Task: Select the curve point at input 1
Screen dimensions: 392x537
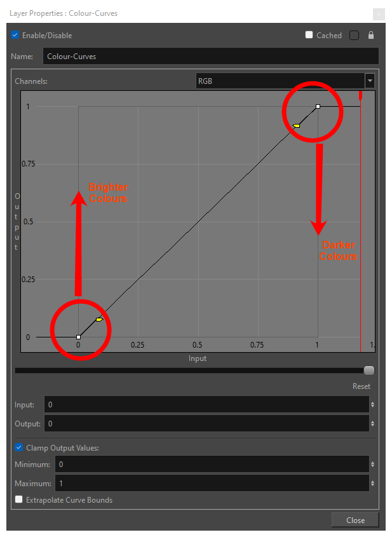Action: (x=318, y=107)
